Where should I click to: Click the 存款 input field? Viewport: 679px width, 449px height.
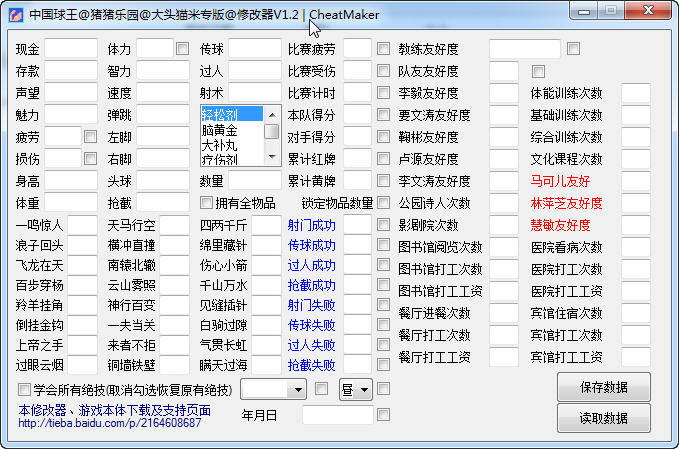click(71, 71)
